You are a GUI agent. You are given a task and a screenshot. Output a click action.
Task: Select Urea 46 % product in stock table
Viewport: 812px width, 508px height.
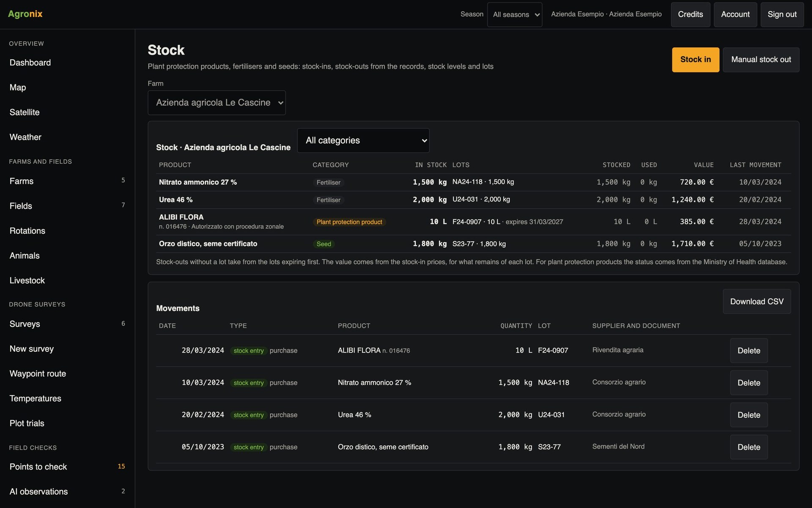click(176, 200)
